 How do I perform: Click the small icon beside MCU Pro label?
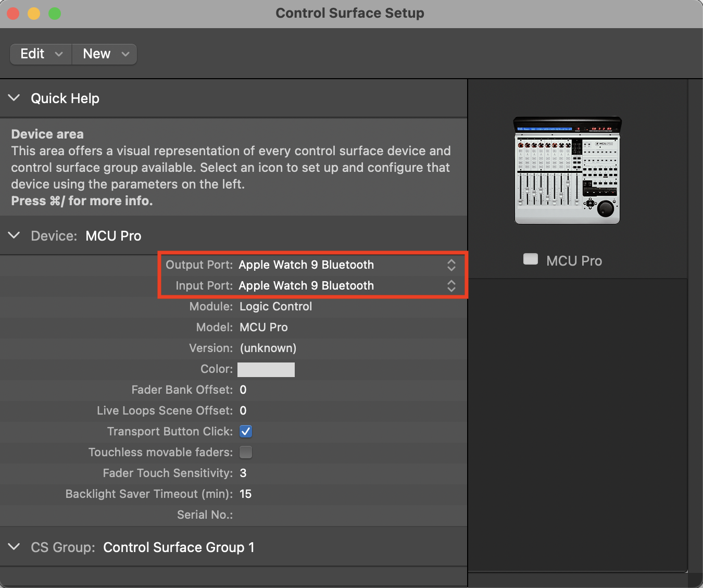531,259
